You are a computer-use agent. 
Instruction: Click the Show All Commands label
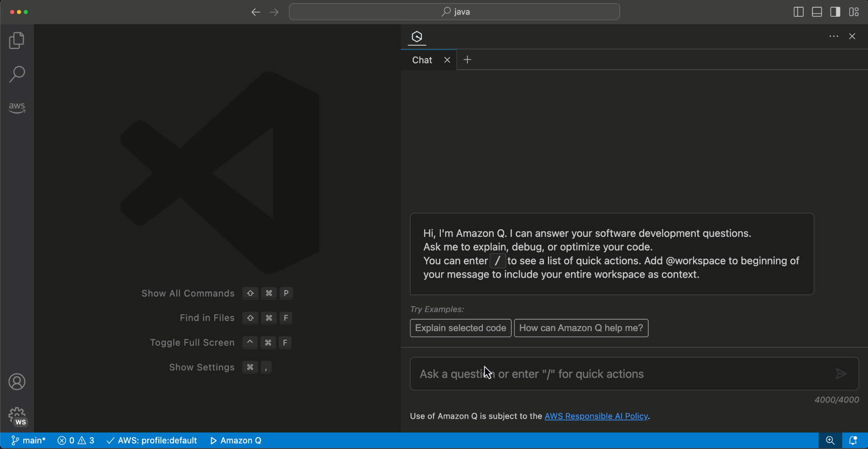[x=188, y=293]
